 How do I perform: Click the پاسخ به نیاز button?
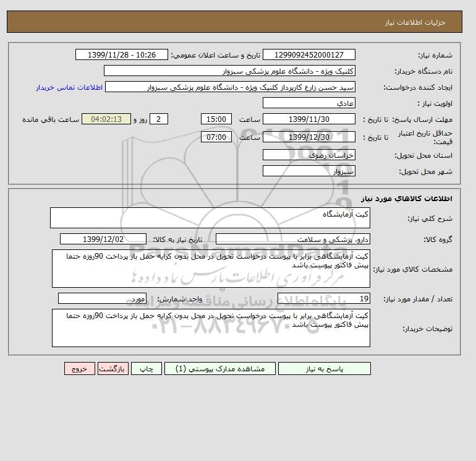pyautogui.click(x=324, y=369)
